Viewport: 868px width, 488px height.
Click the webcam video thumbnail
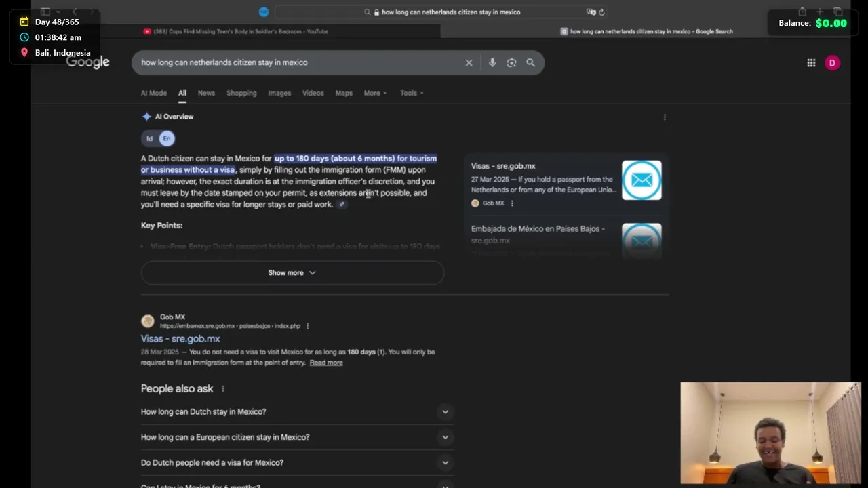pyautogui.click(x=770, y=433)
